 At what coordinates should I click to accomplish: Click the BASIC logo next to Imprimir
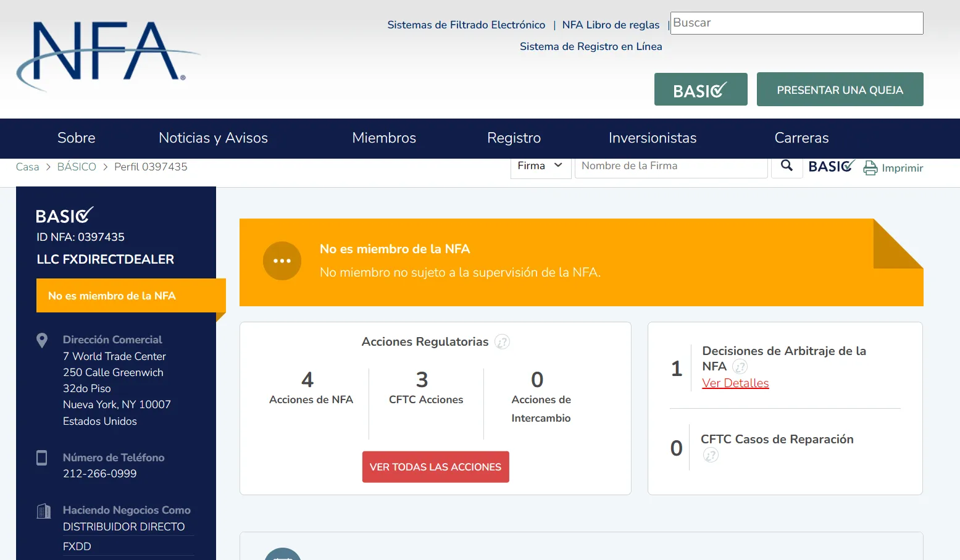click(832, 167)
